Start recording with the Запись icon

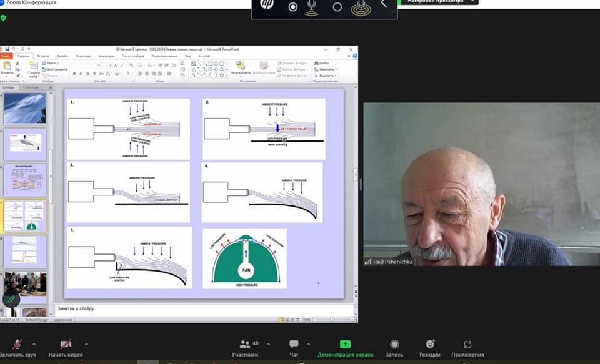[x=394, y=344]
